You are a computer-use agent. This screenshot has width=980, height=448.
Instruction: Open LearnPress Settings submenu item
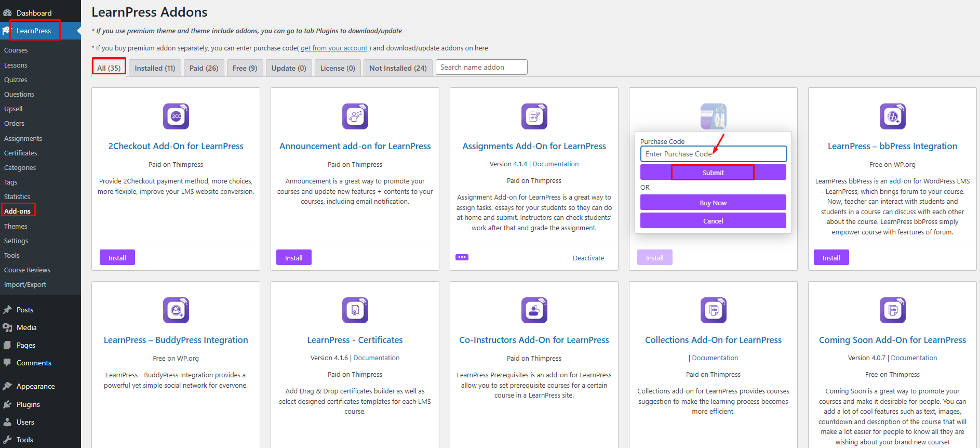(16, 241)
